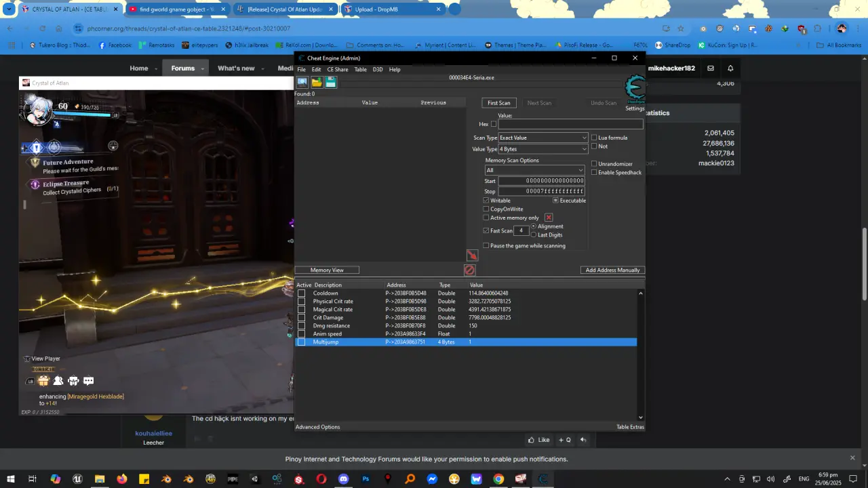Image resolution: width=868 pixels, height=488 pixels.
Task: Open the Scan Type dropdown
Action: pos(543,138)
